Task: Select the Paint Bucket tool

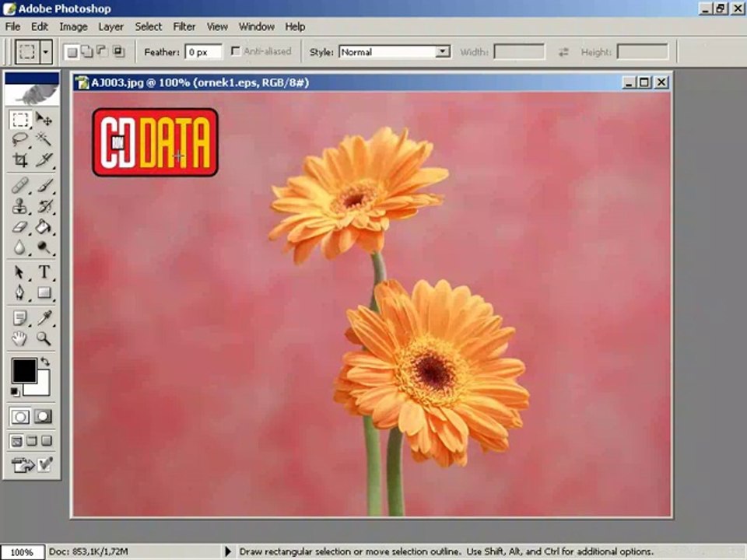Action: 44,226
